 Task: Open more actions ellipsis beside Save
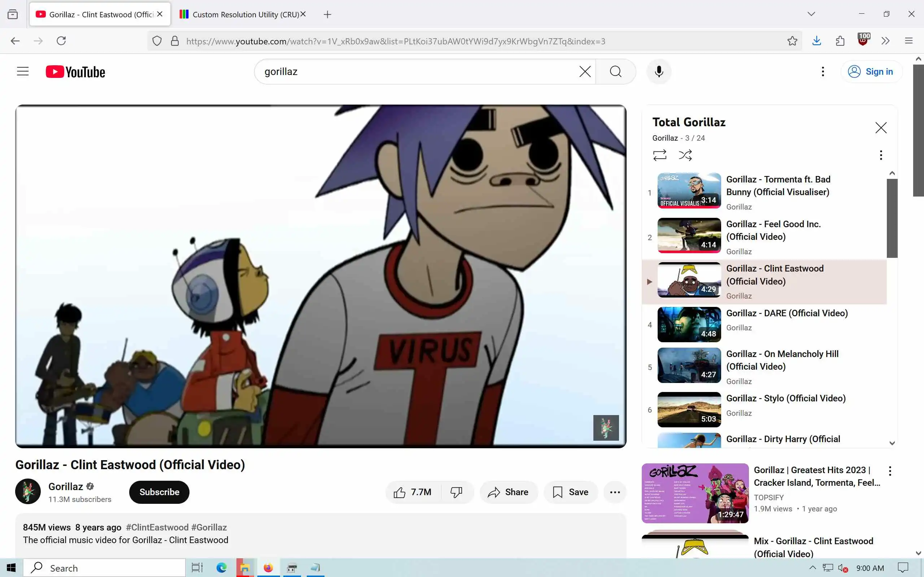615,492
